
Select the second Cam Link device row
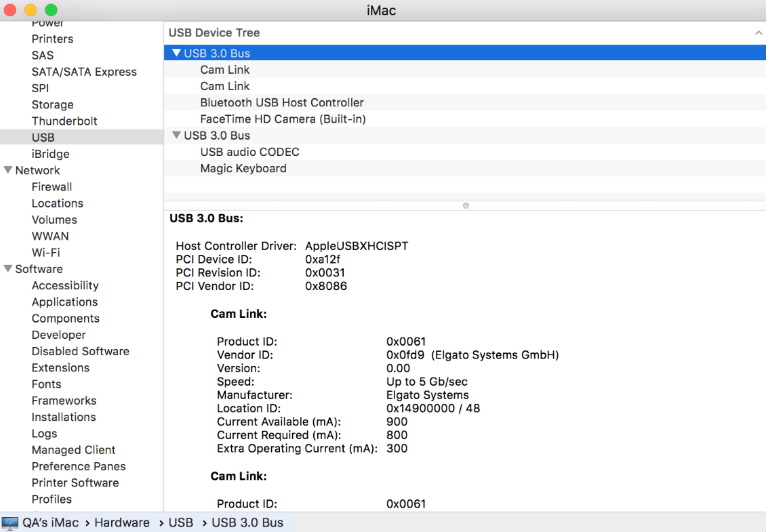tap(464, 86)
